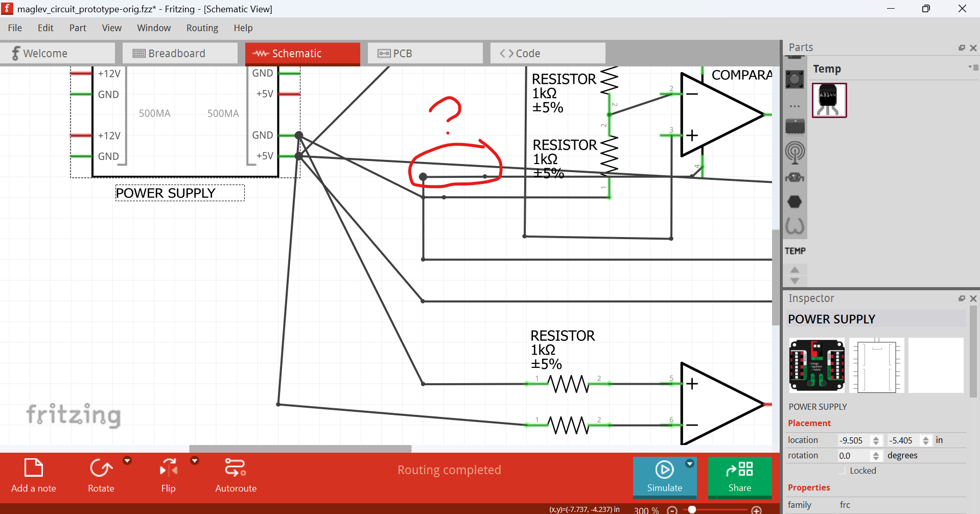The height and width of the screenshot is (514, 980).
Task: Open the Help menu
Action: tap(243, 28)
